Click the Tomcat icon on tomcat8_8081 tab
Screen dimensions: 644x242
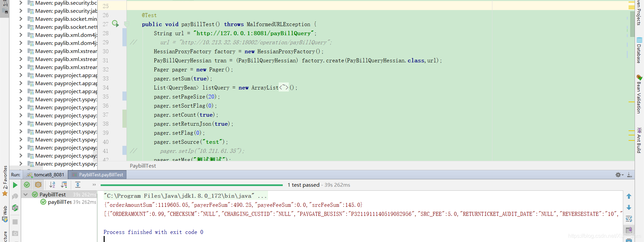click(30, 175)
